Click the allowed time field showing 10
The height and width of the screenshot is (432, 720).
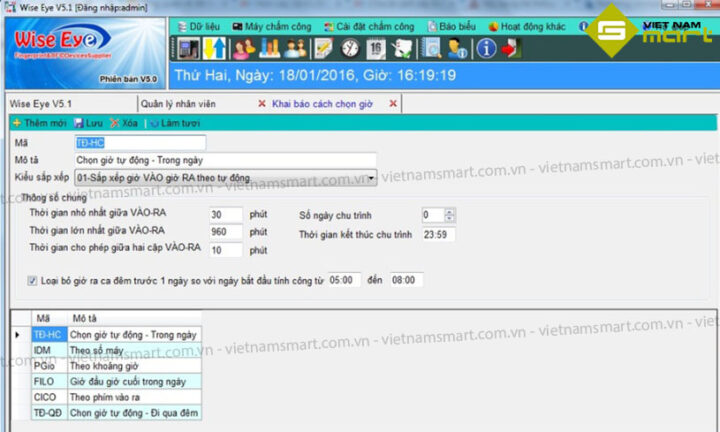[x=225, y=250]
